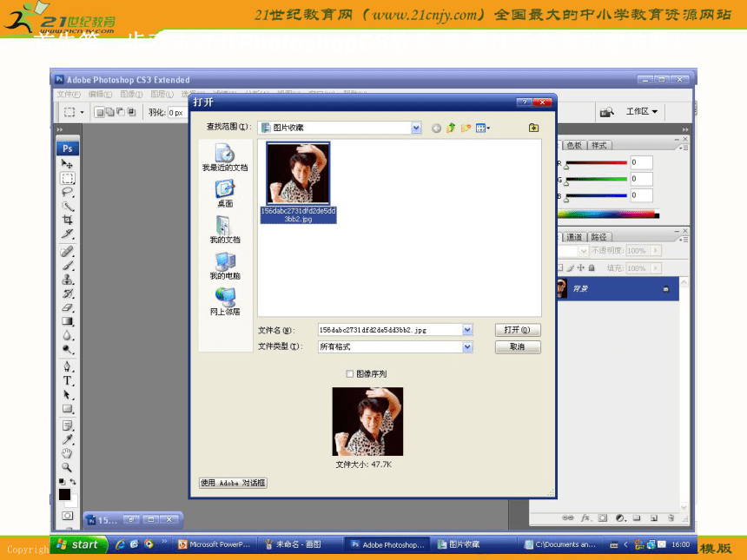Toggle the lock all padlock icon

point(592,267)
